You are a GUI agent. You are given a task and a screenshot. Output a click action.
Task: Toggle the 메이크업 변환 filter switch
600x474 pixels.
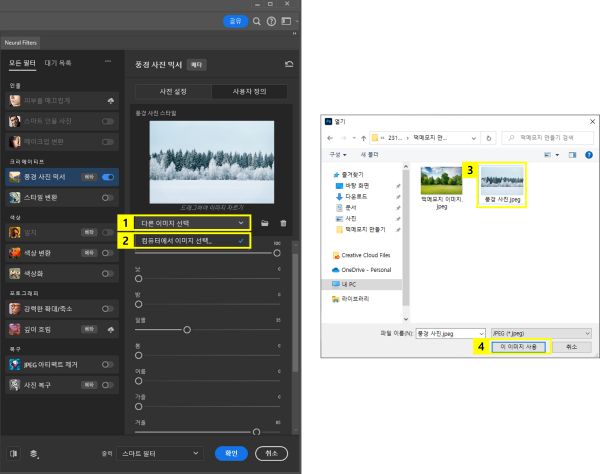coord(108,142)
